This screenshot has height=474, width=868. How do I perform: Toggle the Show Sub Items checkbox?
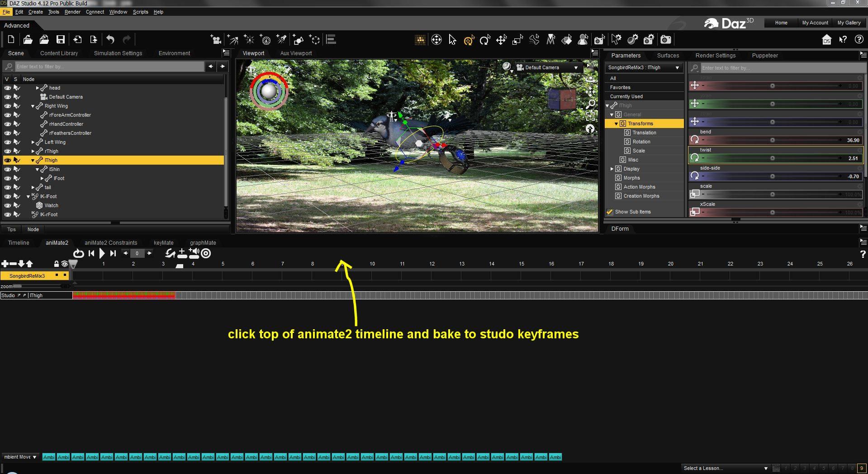click(610, 212)
